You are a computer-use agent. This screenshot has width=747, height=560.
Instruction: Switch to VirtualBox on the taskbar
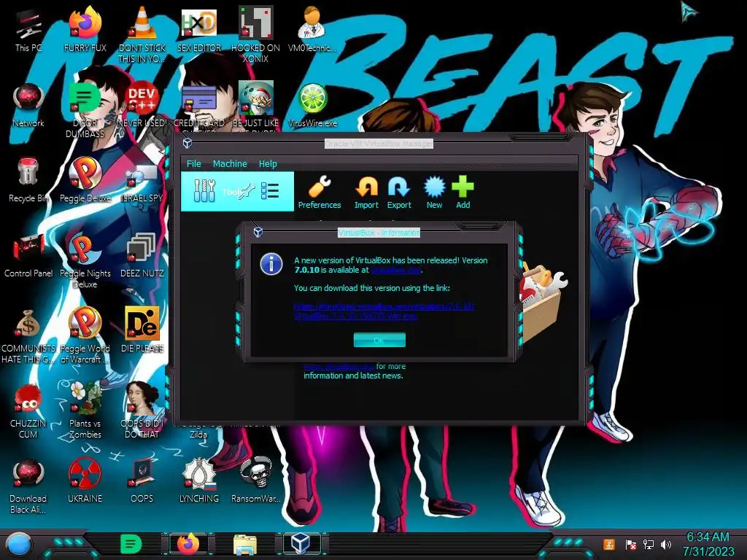(x=301, y=544)
